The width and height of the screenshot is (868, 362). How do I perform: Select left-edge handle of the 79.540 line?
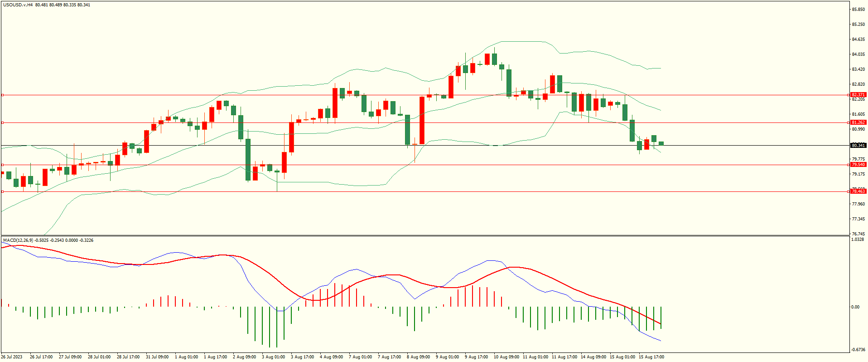(x=2, y=165)
